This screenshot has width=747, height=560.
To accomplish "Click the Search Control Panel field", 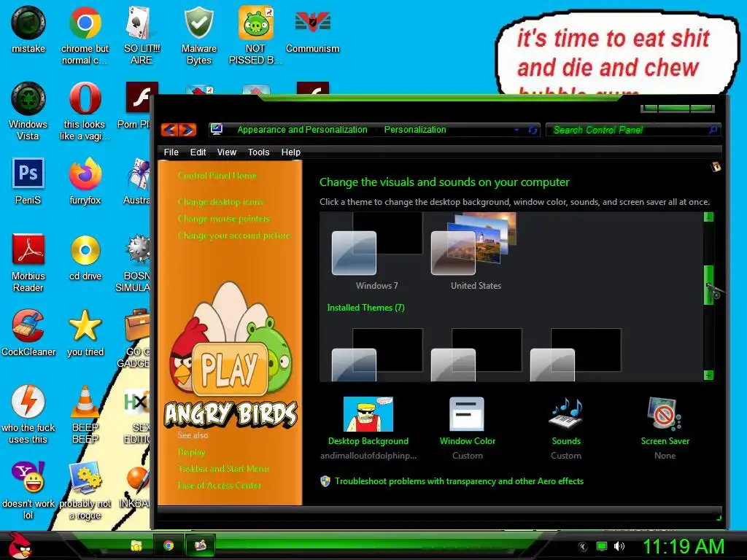I will coord(632,130).
